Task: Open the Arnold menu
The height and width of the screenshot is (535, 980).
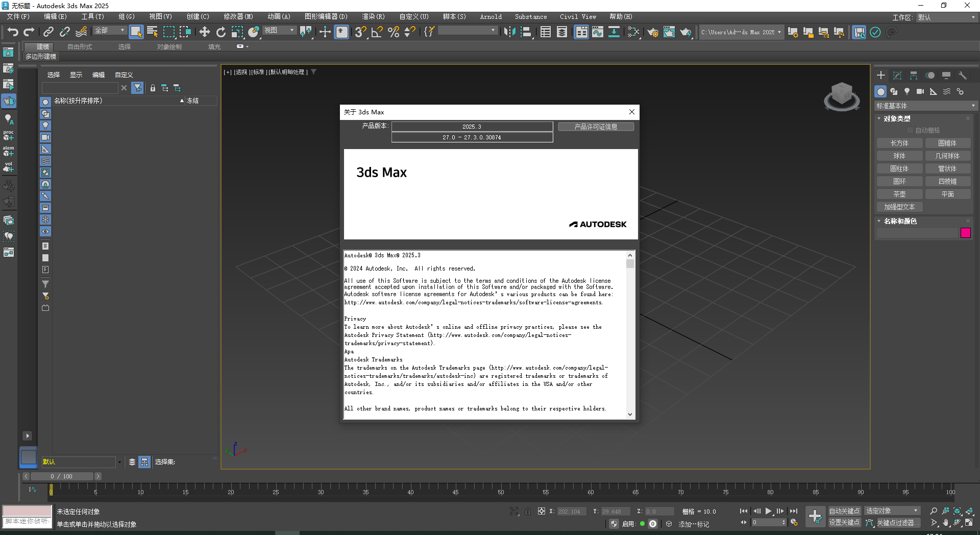Action: [x=491, y=16]
